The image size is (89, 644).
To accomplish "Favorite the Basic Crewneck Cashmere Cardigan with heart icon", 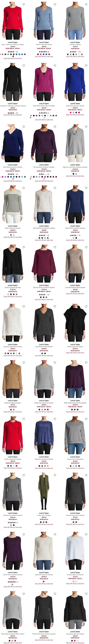I will coord(24,4).
